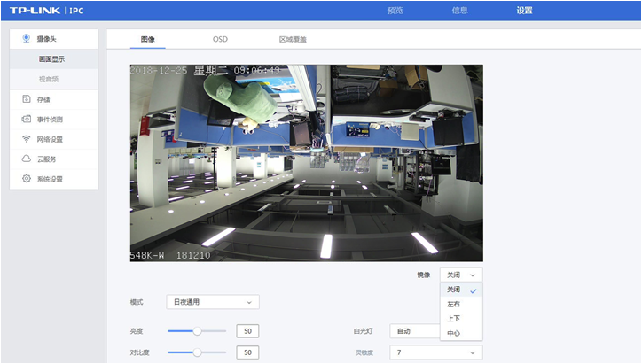The width and height of the screenshot is (642, 364).
Task: Click the storage icon beside 存储
Action: (x=27, y=99)
